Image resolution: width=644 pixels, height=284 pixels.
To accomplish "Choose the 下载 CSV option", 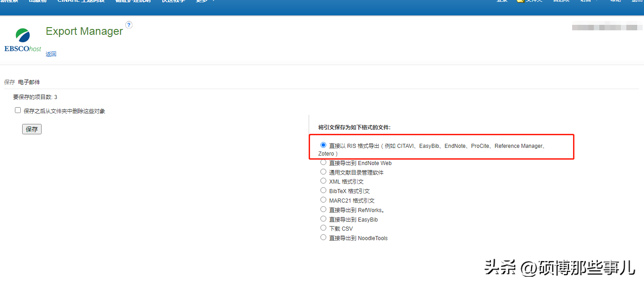I will pyautogui.click(x=323, y=228).
